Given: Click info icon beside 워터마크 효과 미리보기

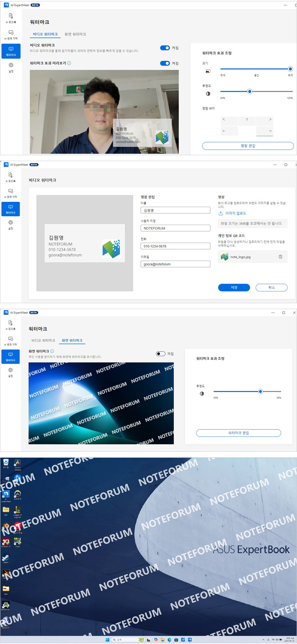Looking at the screenshot, I should [x=69, y=63].
